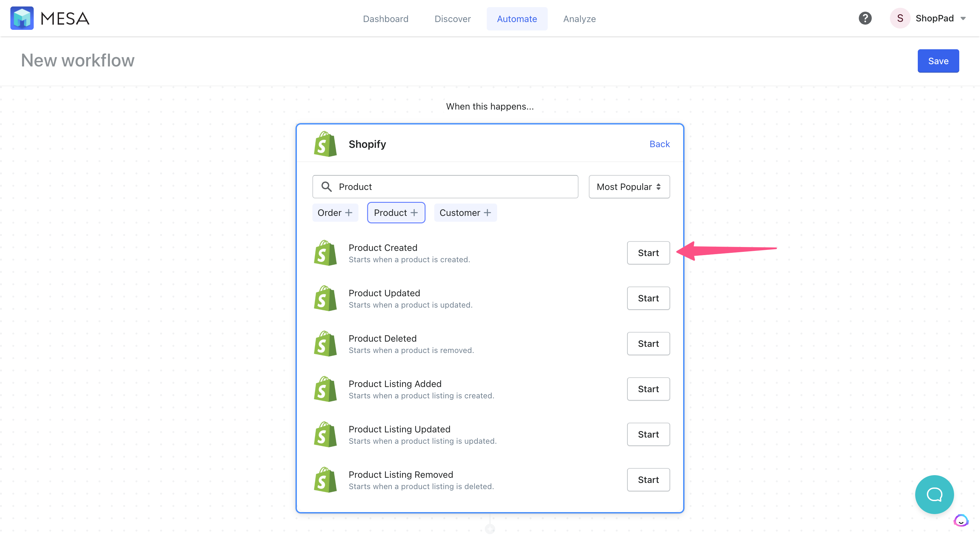The image size is (980, 540).
Task: Click the ShopPad account name
Action: [x=934, y=18]
